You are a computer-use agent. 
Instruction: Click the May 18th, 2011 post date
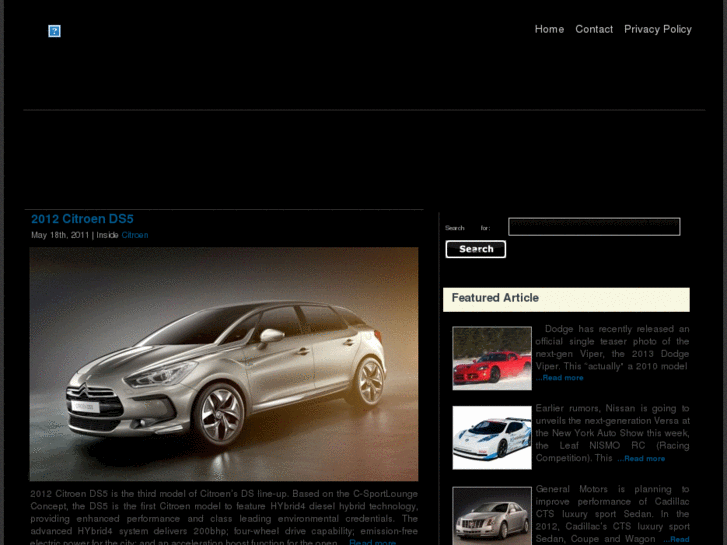point(60,235)
